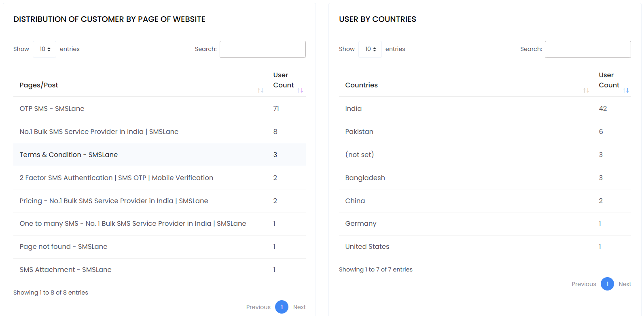The height and width of the screenshot is (316, 644).
Task: Sort left table by User Count arrows
Action: (x=300, y=90)
